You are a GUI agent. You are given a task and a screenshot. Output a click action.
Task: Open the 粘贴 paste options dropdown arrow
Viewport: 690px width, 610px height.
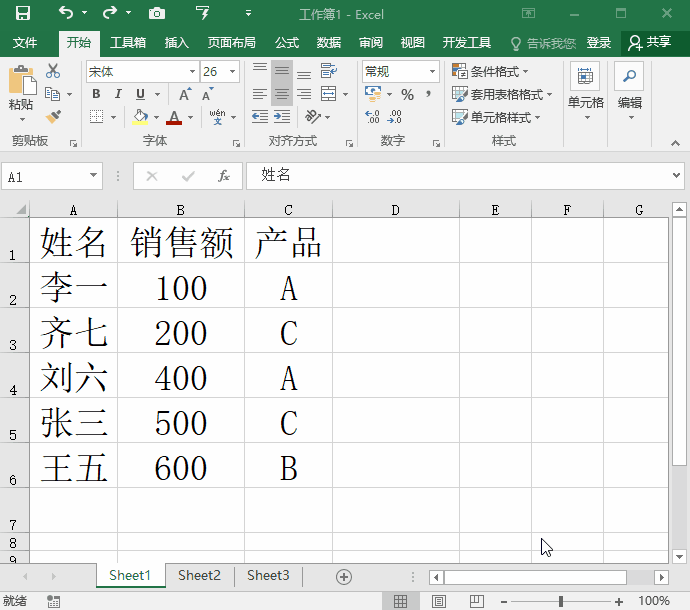(22, 120)
